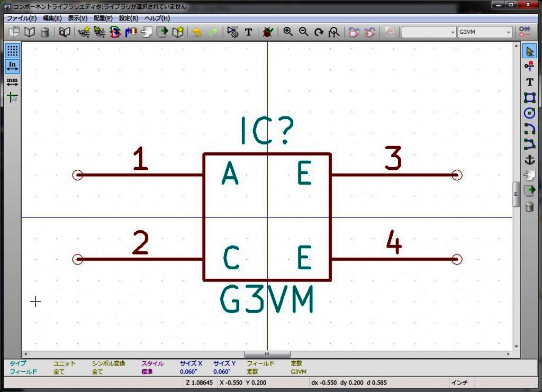Image resolution: width=542 pixels, height=392 pixels.
Task: Select the Add circle tool
Action: click(529, 113)
